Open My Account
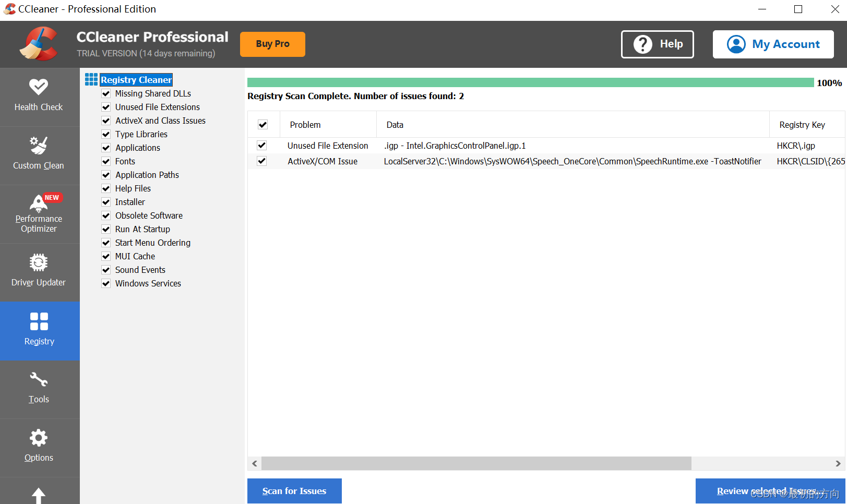This screenshot has height=504, width=847. 773,44
